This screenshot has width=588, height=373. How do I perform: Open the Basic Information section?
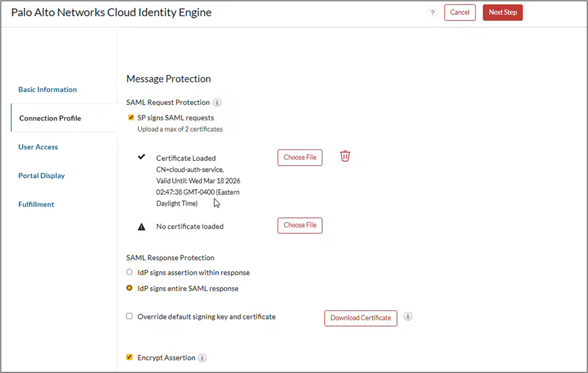pyautogui.click(x=47, y=89)
